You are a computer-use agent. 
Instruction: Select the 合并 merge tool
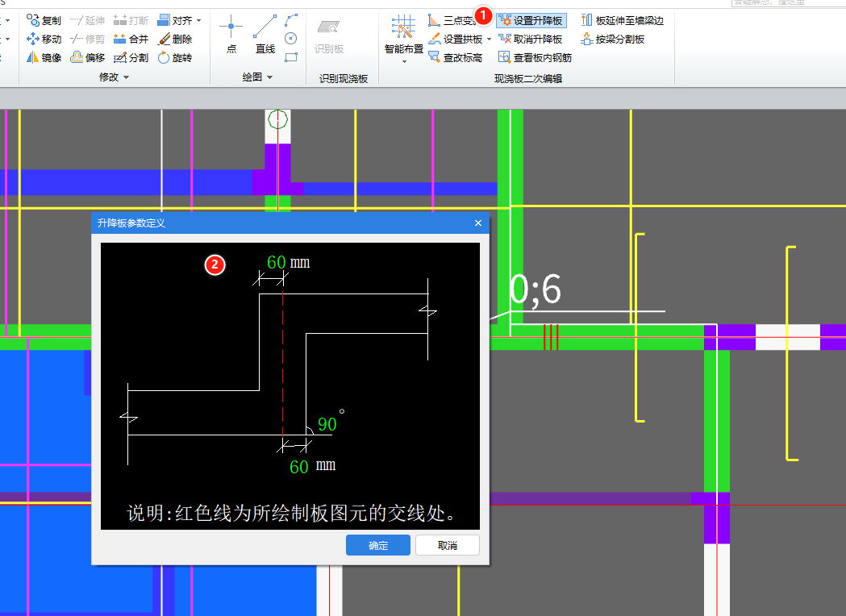(131, 39)
